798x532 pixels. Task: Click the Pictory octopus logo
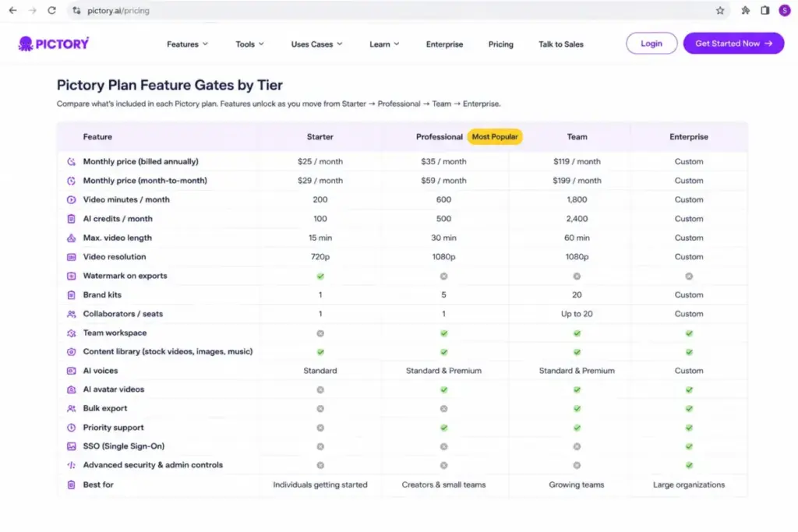click(x=54, y=44)
